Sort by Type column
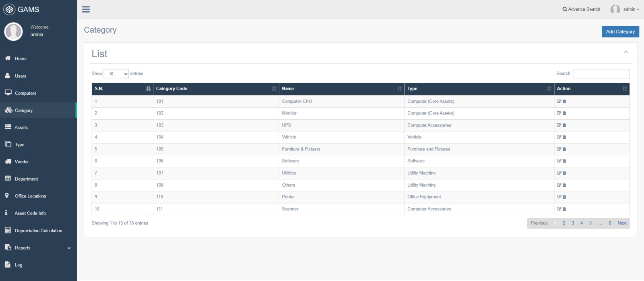Image resolution: width=644 pixels, height=281 pixels. click(479, 89)
